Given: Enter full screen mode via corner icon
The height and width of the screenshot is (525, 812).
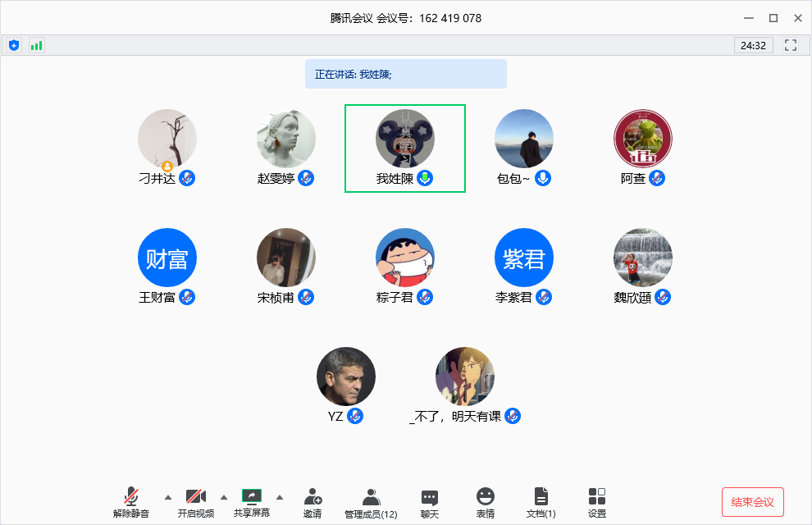Looking at the screenshot, I should (x=791, y=46).
